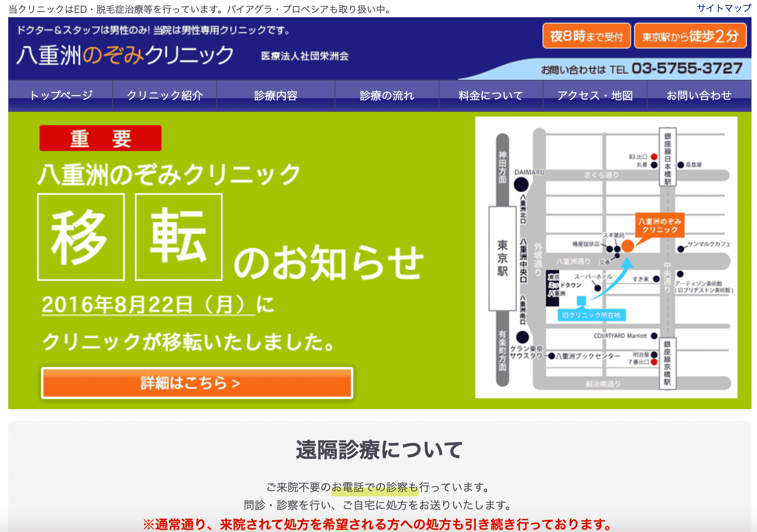
Task: View 料金について page
Action: [491, 95]
